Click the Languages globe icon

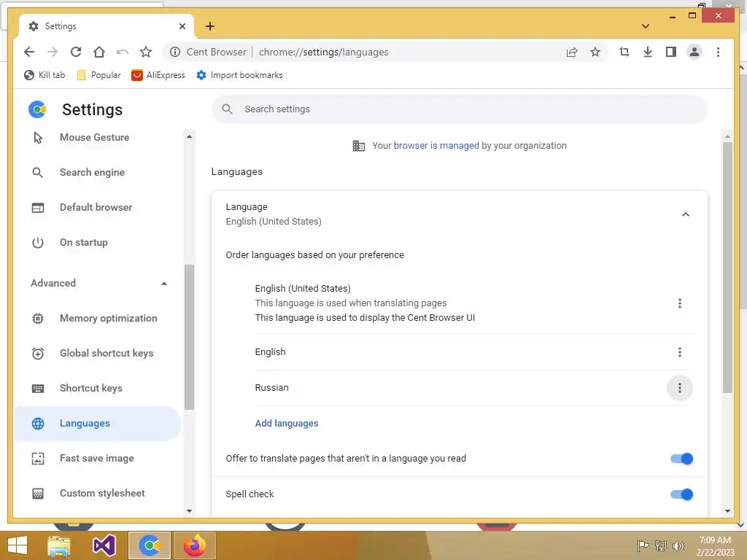click(x=38, y=424)
